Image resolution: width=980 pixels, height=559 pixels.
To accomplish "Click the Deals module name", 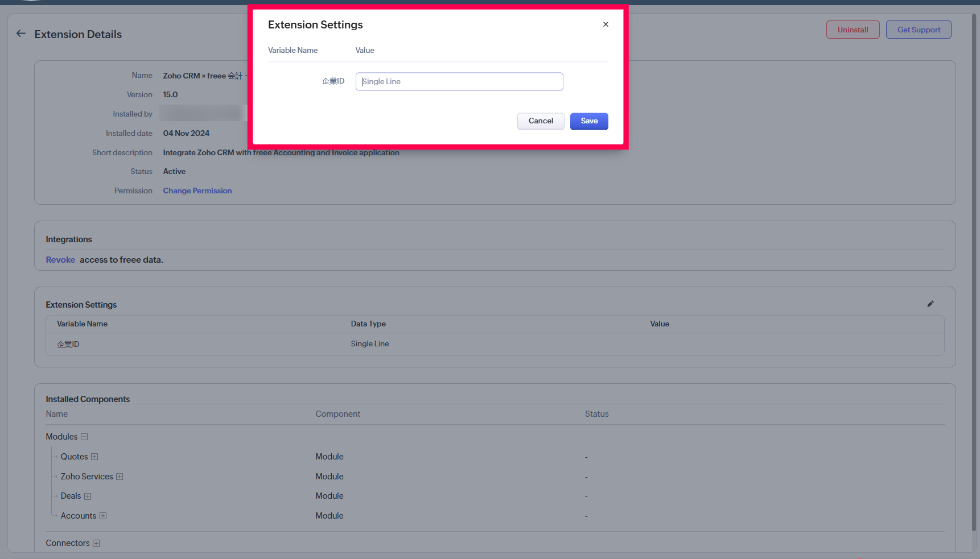I will pyautogui.click(x=71, y=496).
